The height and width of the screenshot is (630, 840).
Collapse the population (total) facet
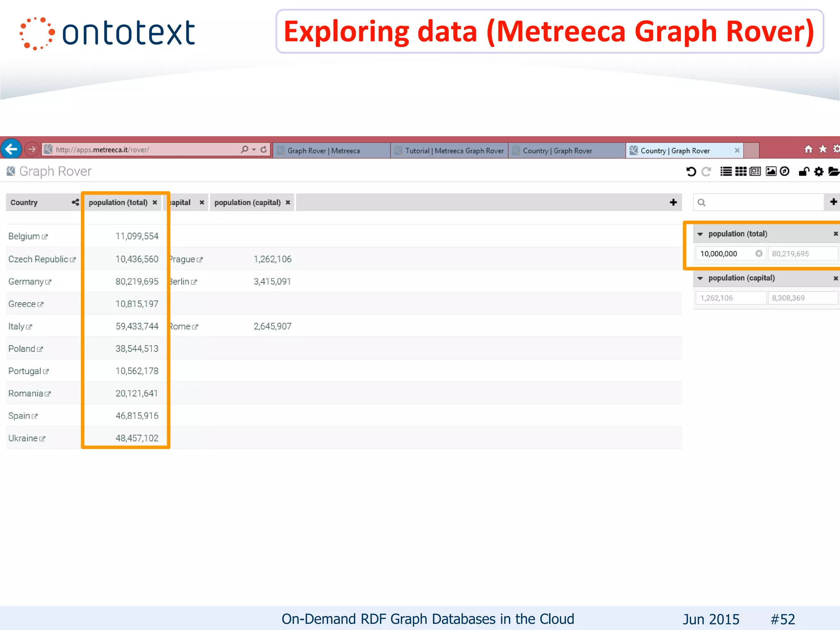click(700, 234)
